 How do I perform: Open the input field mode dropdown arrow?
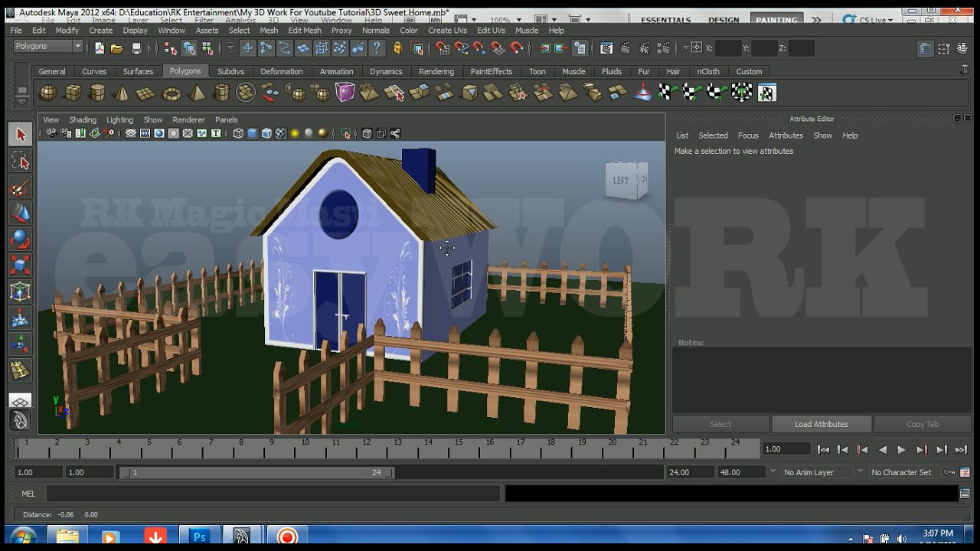click(x=685, y=48)
